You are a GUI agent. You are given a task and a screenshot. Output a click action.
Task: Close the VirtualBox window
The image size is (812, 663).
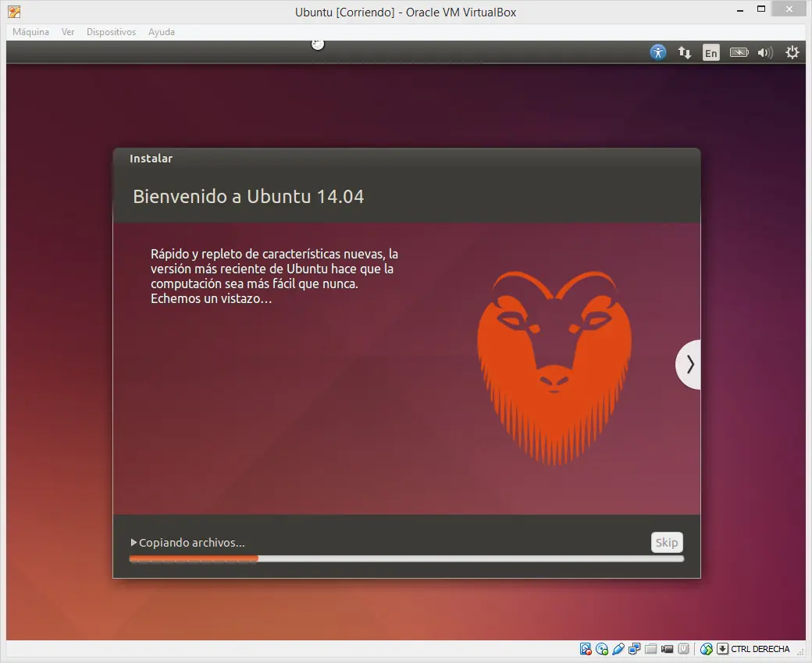pyautogui.click(x=789, y=9)
